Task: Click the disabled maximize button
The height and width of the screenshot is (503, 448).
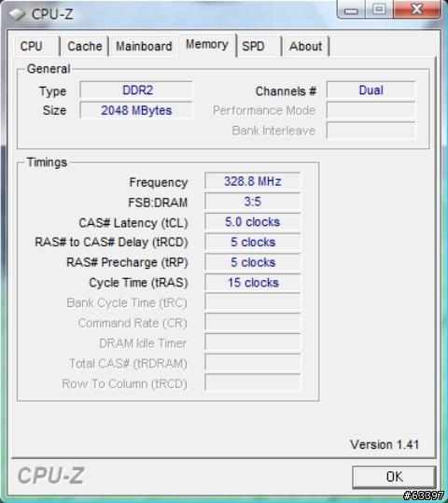Action: tap(379, 9)
